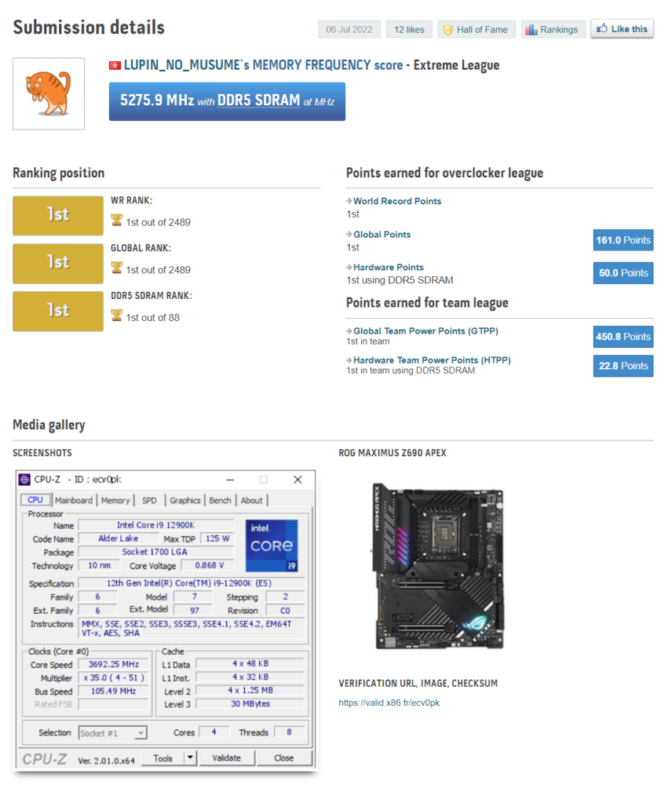Click the Specification field 12th Gen Intel

pyautogui.click(x=192, y=583)
